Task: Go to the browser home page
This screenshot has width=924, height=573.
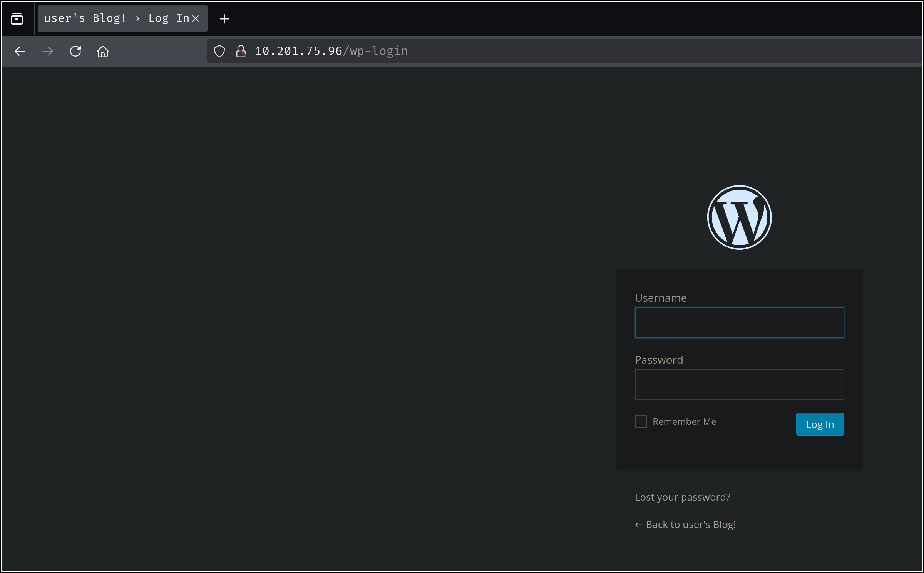Action: coord(103,51)
